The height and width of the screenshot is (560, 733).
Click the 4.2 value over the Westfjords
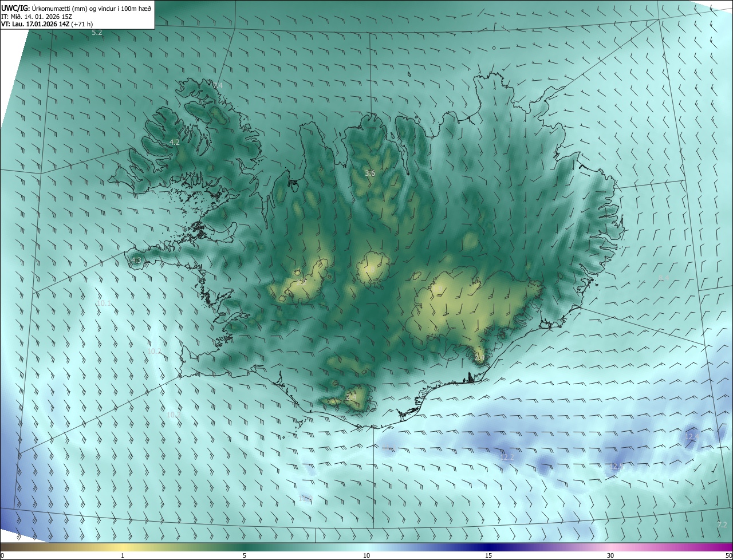pos(175,142)
